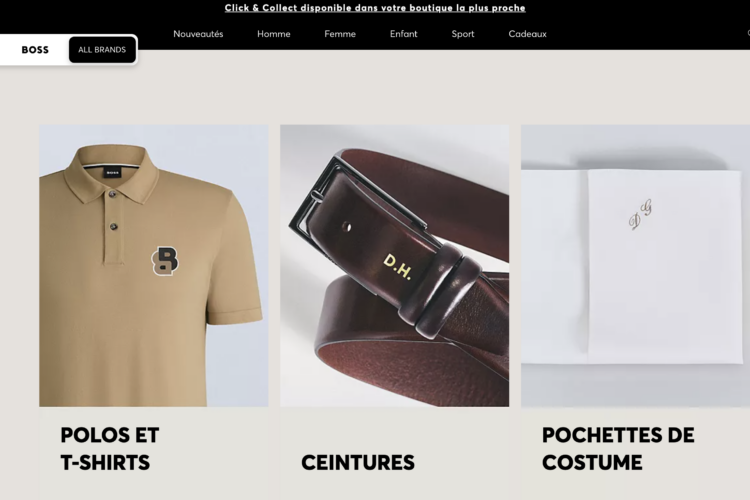The height and width of the screenshot is (500, 750).
Task: Open the Nouveautés menu
Action: point(198,34)
